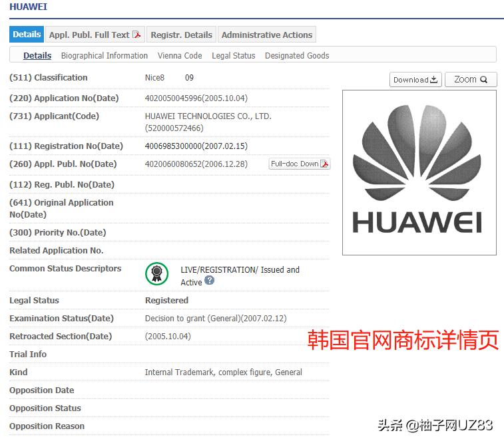Click the download arrow icon
The width and height of the screenshot is (504, 443).
[434, 79]
